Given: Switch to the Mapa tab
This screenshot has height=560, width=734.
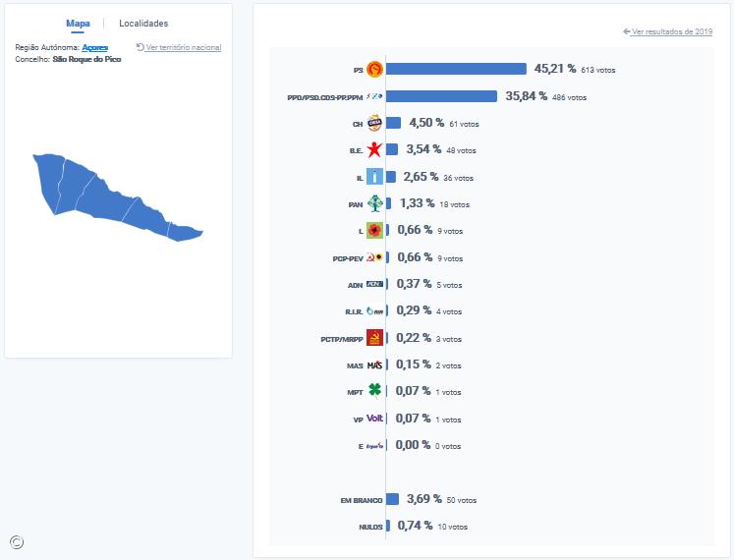Looking at the screenshot, I should pyautogui.click(x=79, y=24).
